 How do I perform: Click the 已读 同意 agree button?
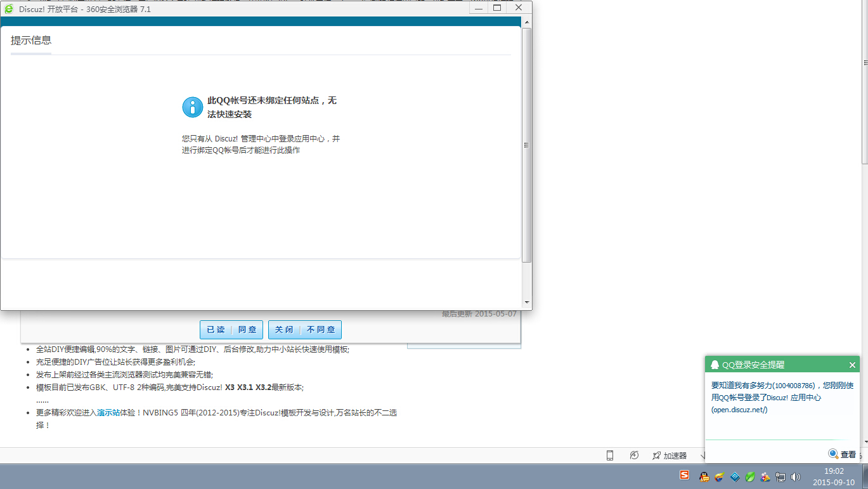click(231, 330)
